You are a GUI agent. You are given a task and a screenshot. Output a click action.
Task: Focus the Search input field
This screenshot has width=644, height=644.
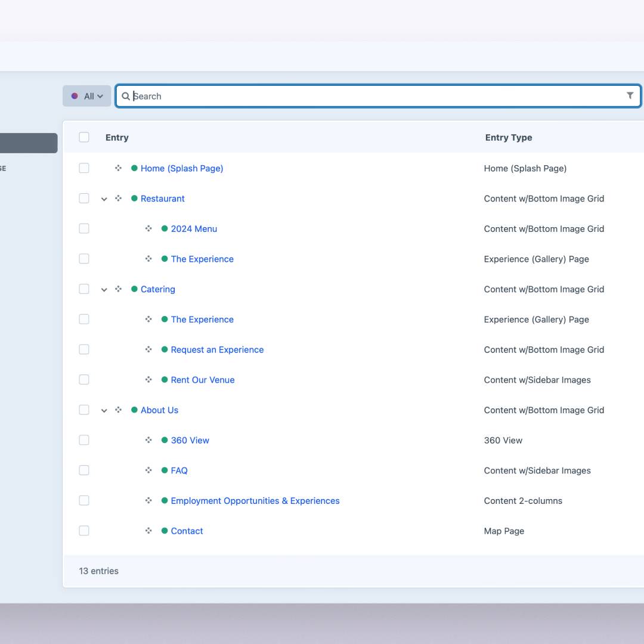(376, 96)
